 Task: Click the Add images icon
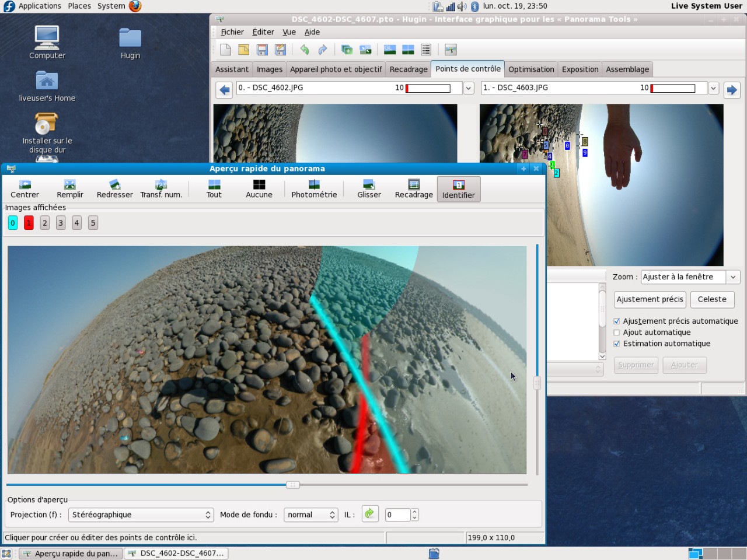coord(347,50)
